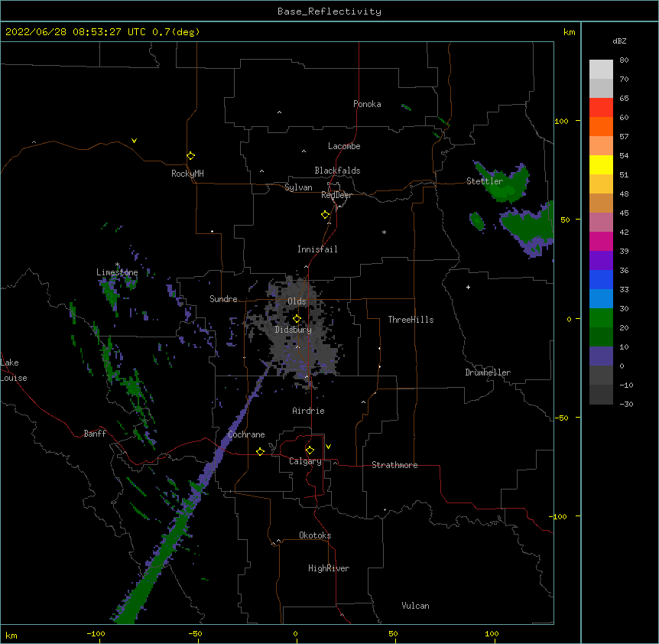Screen dimensions: 659x644
Task: Click the Stettler city label
Action: pyautogui.click(x=485, y=181)
